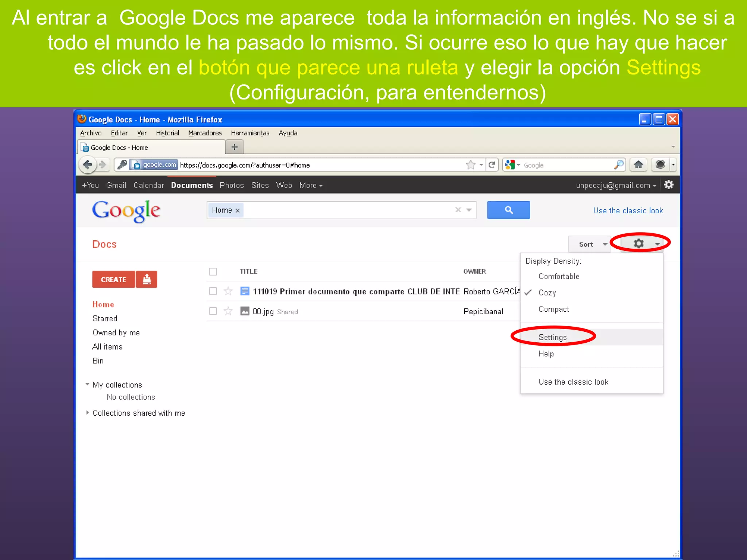Click Use the classic look header link
This screenshot has height=560, width=747.
[x=628, y=210]
